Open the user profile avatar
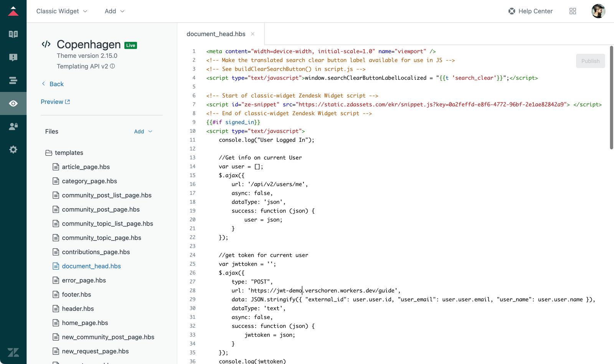 coord(598,11)
